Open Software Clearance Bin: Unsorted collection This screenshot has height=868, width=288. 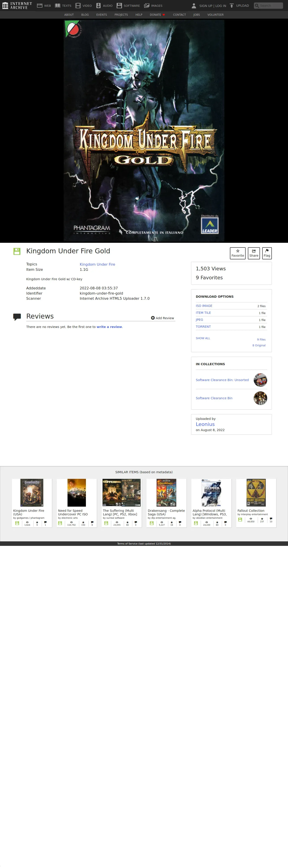(222, 380)
